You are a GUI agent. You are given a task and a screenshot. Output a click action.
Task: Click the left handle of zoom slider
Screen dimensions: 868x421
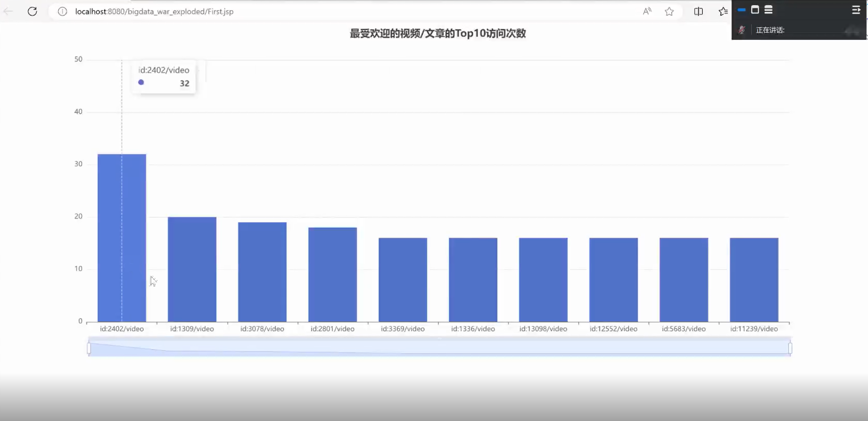89,348
